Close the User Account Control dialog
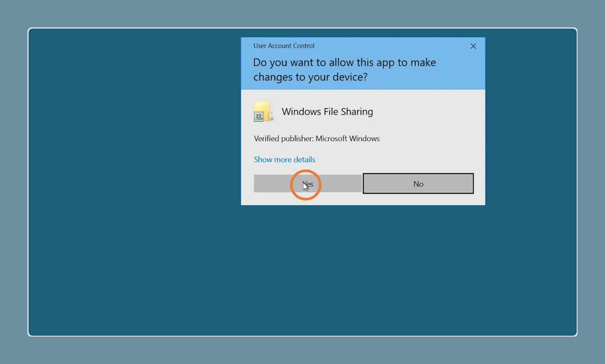The width and height of the screenshot is (605, 364). click(x=473, y=46)
